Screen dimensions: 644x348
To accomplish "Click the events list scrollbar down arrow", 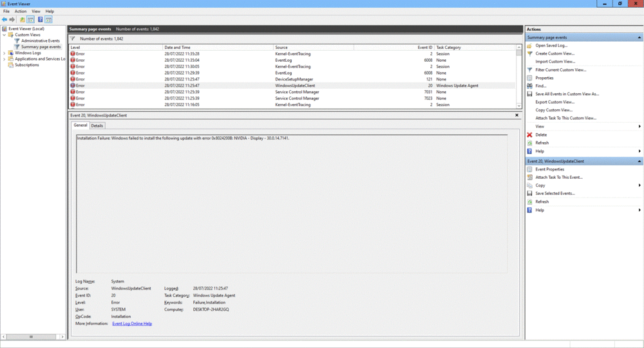I will pos(518,105).
